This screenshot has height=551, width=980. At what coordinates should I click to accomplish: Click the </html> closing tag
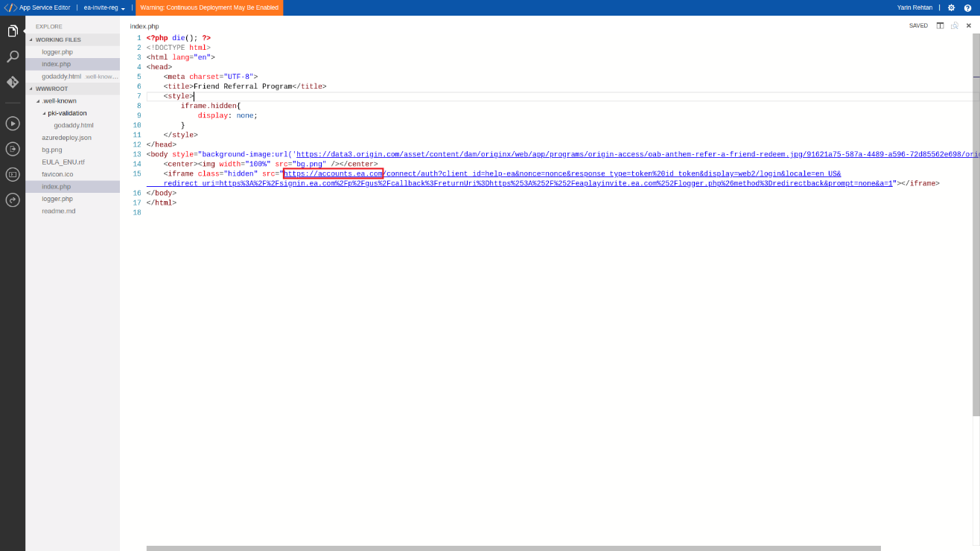[x=162, y=203]
